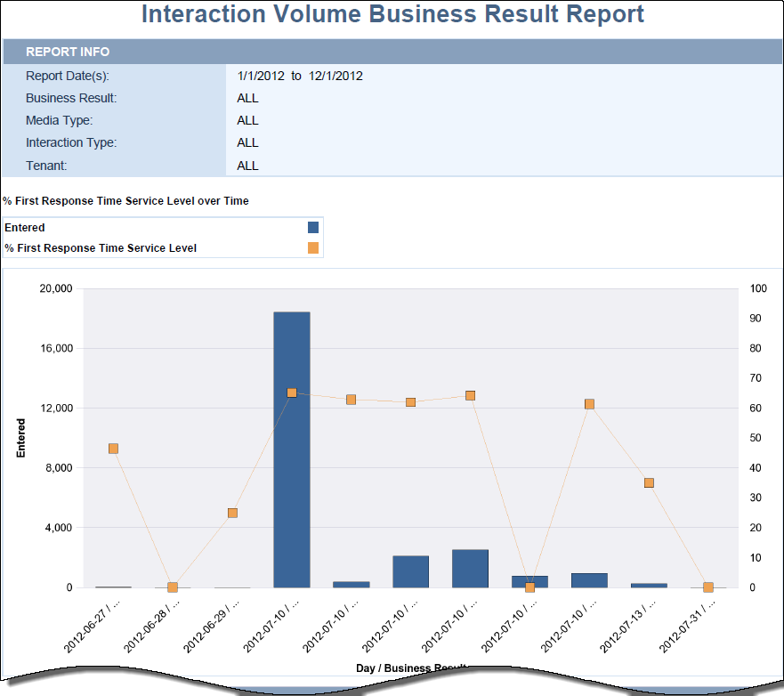Click the vertical Entered y-axis title
Viewport: 784px width, 696px height.
point(20,438)
